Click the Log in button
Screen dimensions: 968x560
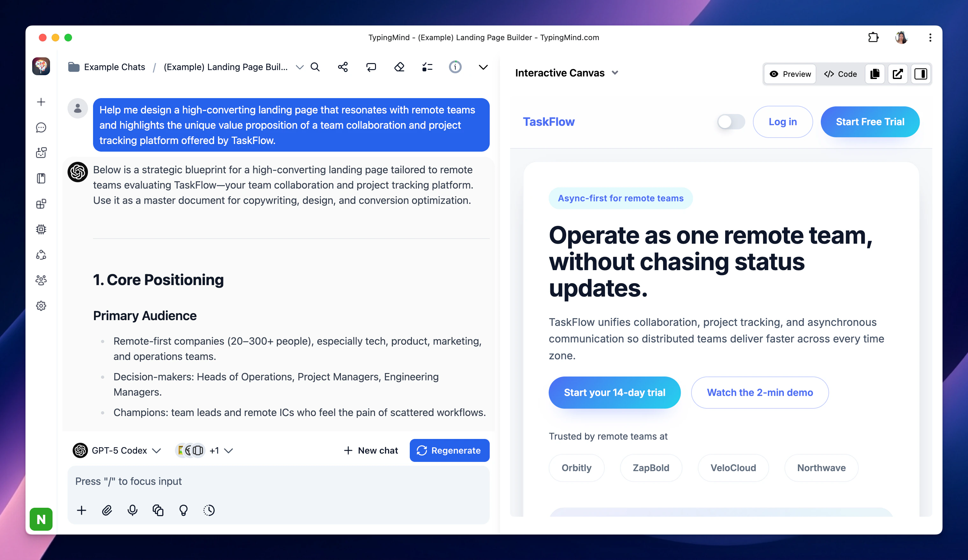coord(783,122)
